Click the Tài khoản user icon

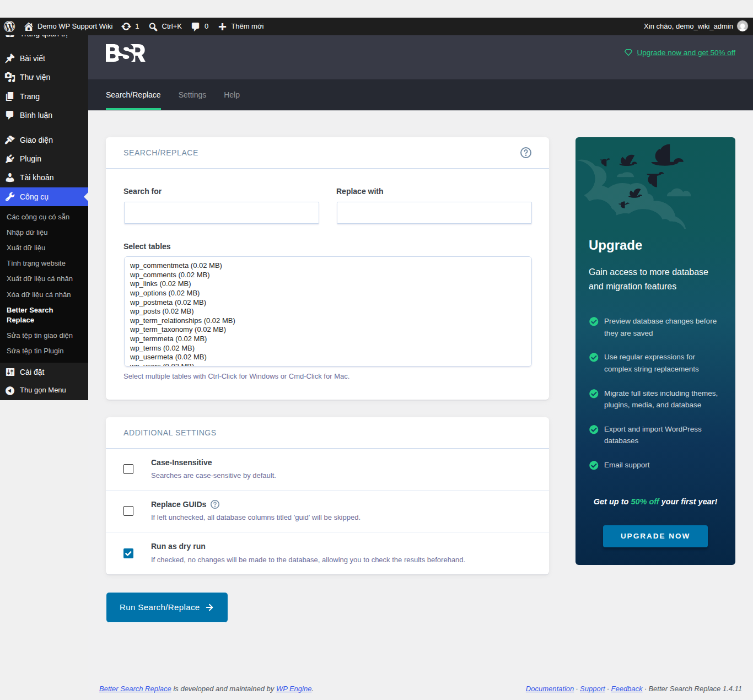[x=10, y=177]
